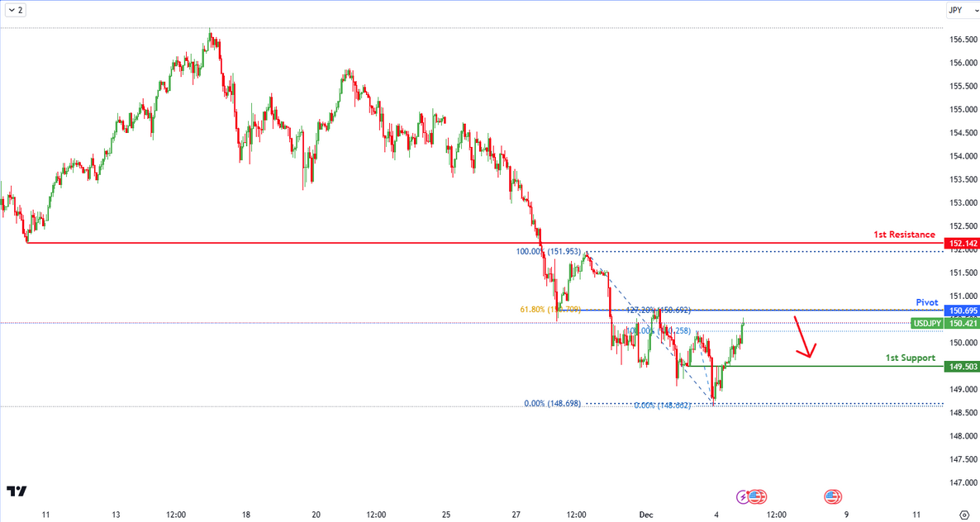Select the '127.20% (150.692)' Fibonacci label

tap(658, 310)
